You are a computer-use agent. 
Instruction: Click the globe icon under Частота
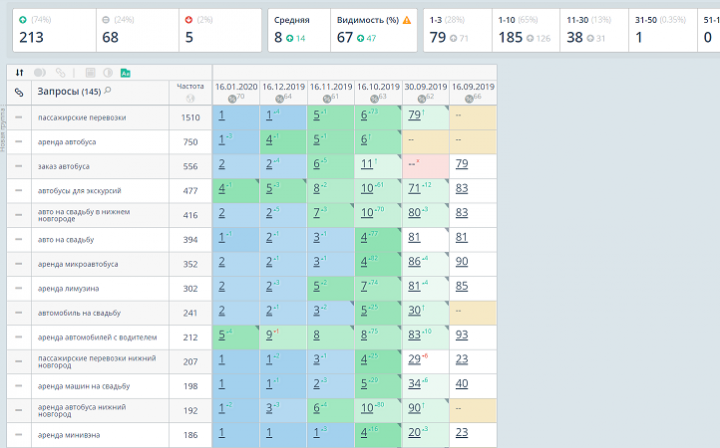pyautogui.click(x=190, y=96)
